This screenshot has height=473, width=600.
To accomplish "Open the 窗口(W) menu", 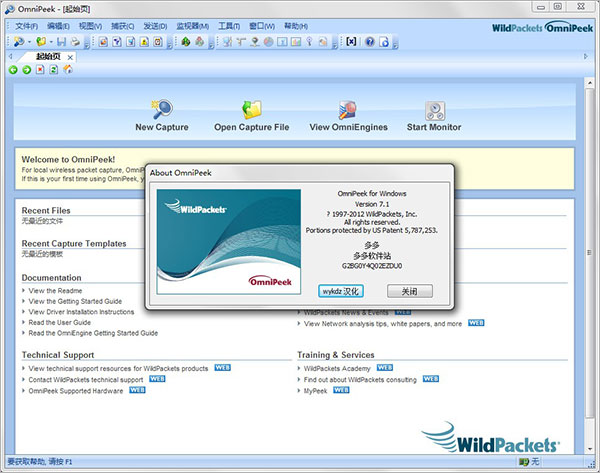I will 262,26.
